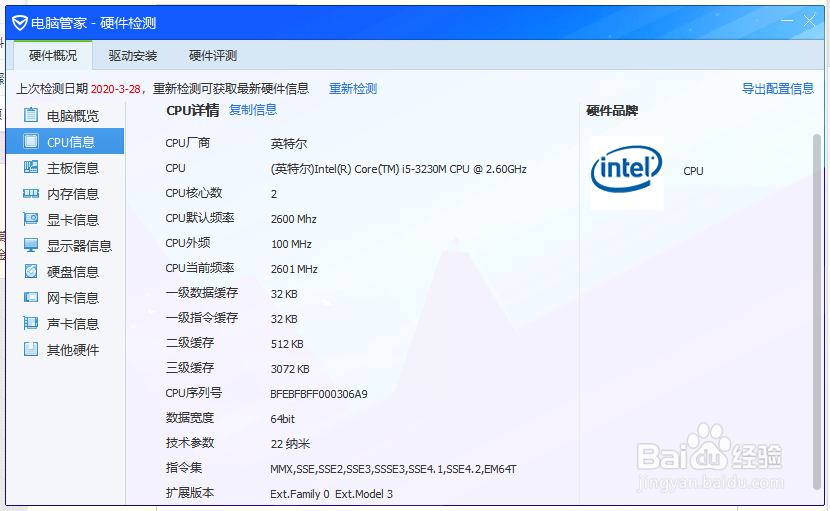Open the 声卡信息 sound card icon
The height and width of the screenshot is (511, 830).
pos(31,323)
